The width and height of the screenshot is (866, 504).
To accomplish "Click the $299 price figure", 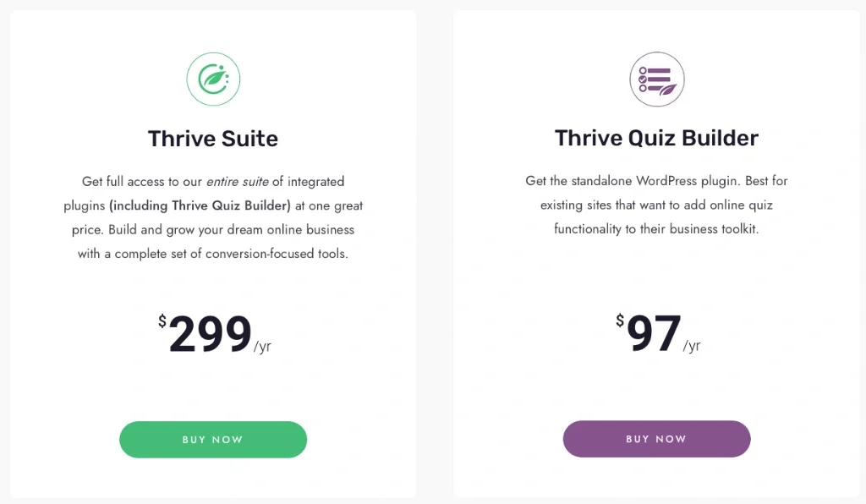I will point(210,333).
